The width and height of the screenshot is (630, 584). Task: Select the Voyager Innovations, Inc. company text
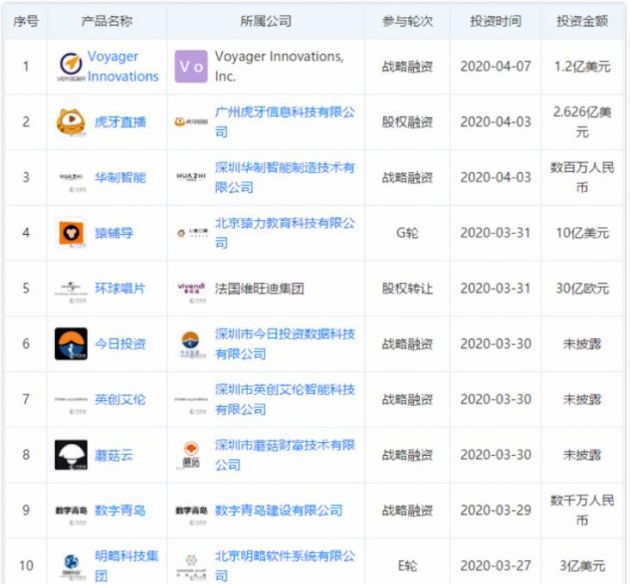pos(279,66)
